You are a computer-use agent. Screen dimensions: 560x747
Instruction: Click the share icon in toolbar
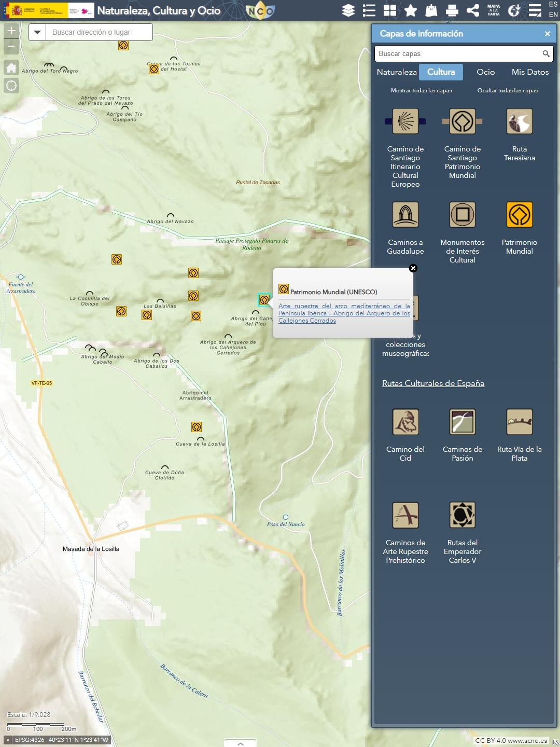coord(473,10)
